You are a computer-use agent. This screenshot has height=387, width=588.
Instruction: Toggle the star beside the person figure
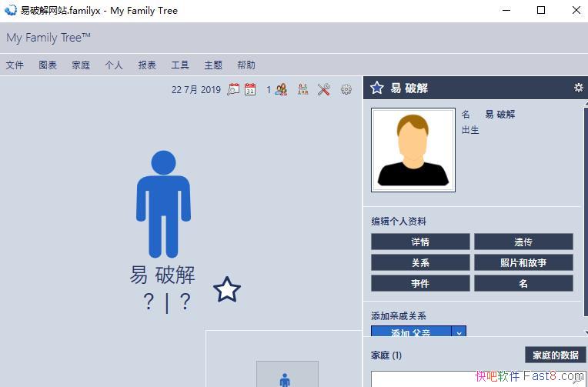tap(227, 289)
